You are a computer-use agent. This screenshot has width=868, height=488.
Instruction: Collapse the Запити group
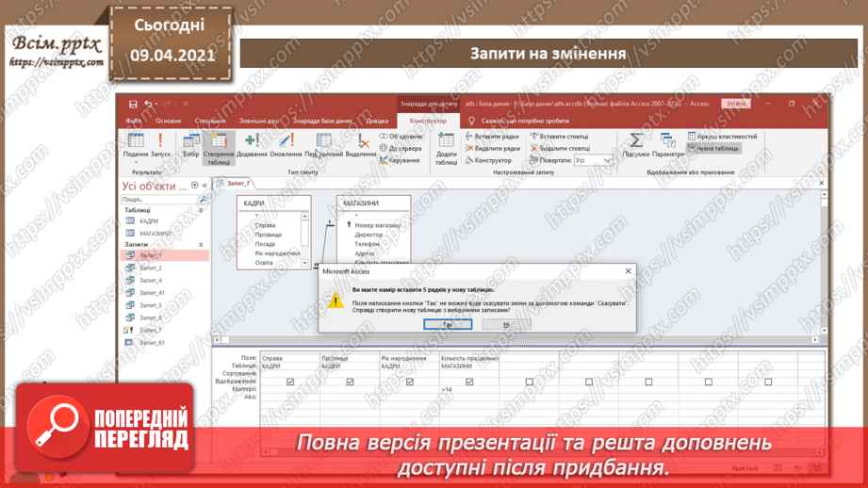201,245
